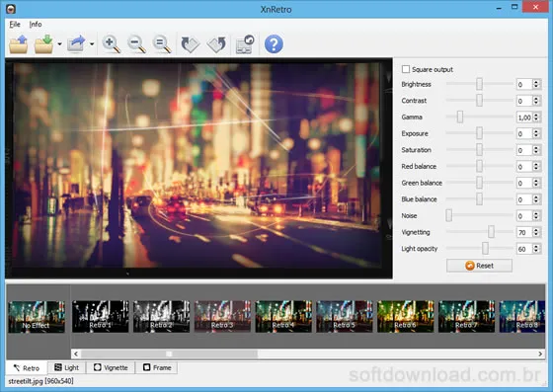Click the Zoom Out magnifier
This screenshot has width=553, height=392.
[136, 44]
